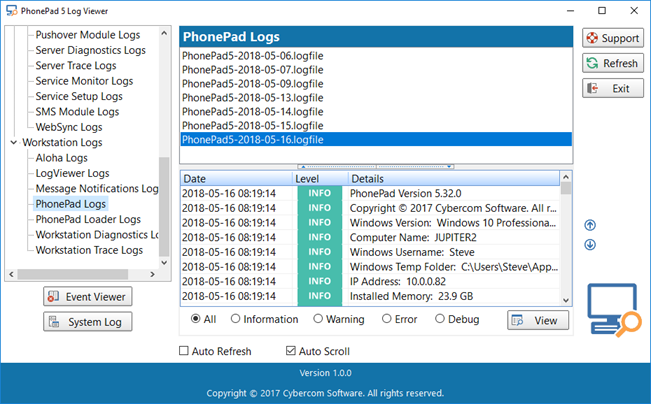Click the blue up arrow icon
651x404 pixels.
pos(590,225)
